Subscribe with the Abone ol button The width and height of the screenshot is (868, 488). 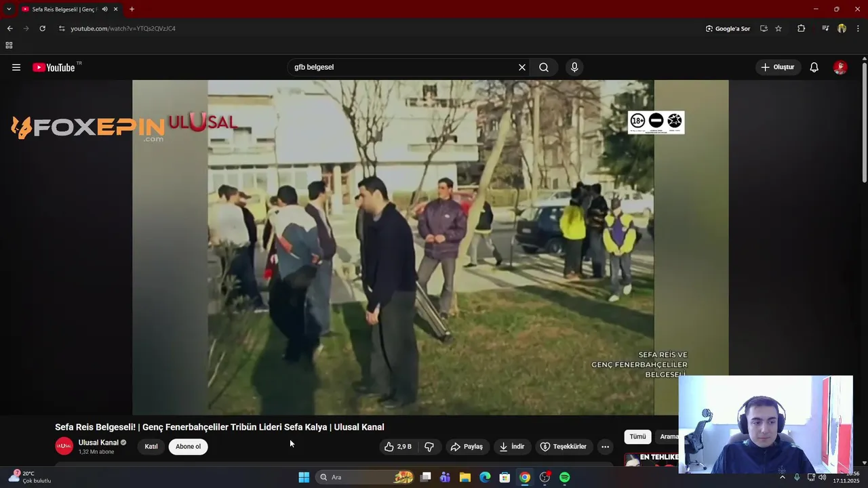(188, 447)
